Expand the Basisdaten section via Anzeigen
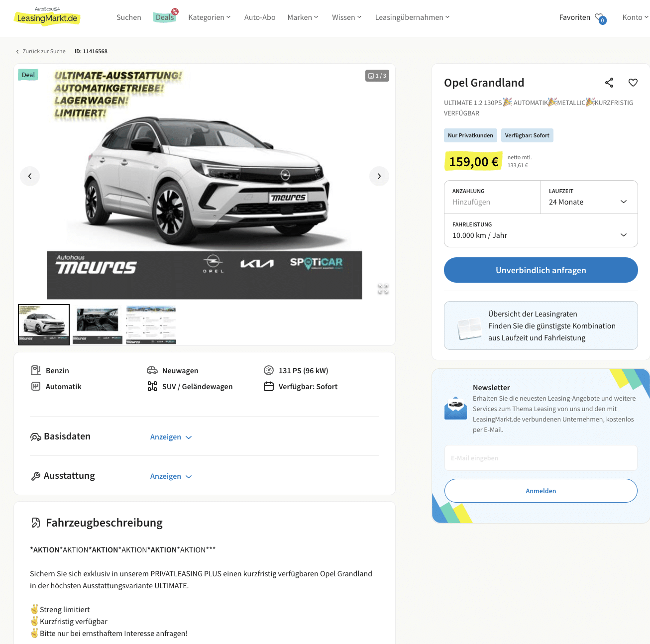 [171, 437]
